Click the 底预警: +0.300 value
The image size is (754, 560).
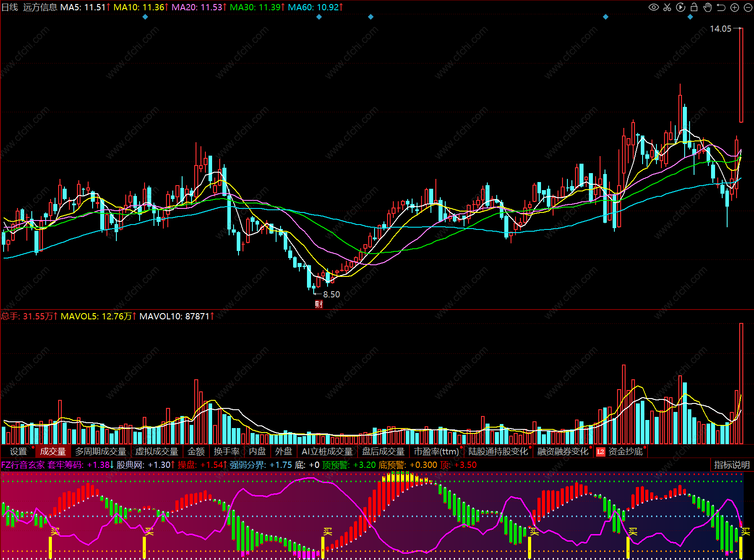[408, 465]
